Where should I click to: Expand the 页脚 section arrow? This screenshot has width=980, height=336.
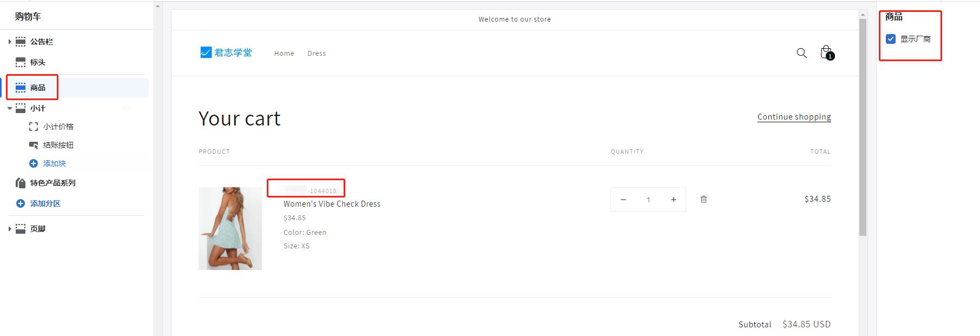pyautogui.click(x=9, y=229)
